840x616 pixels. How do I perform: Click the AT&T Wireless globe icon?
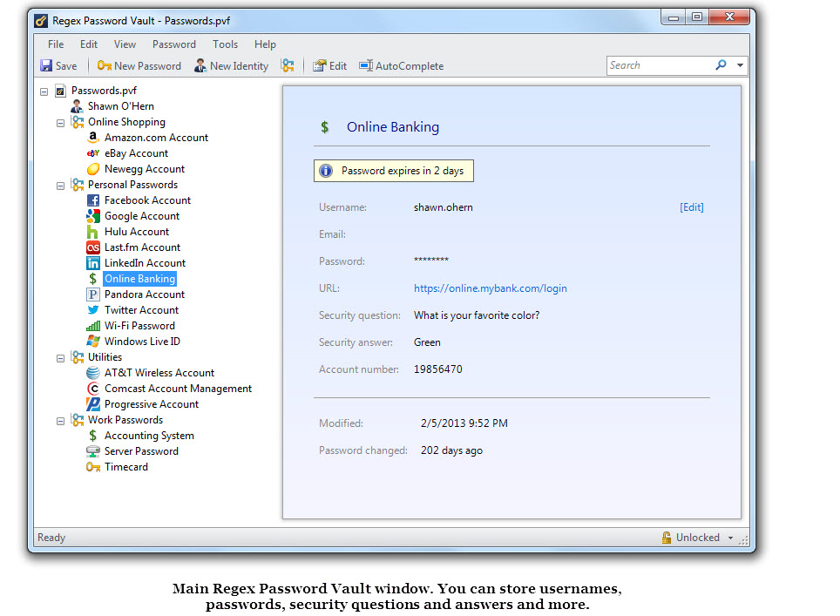coord(92,373)
